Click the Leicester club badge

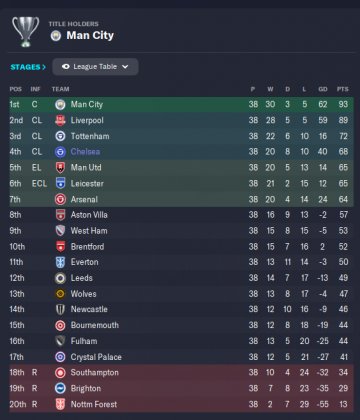tap(60, 183)
